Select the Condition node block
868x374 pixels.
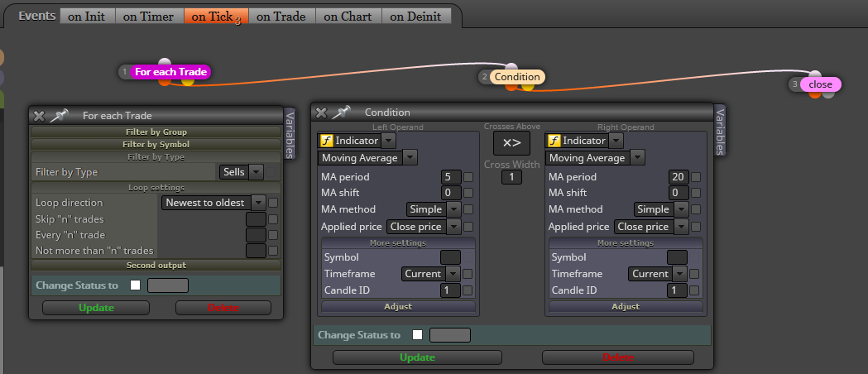coord(517,77)
